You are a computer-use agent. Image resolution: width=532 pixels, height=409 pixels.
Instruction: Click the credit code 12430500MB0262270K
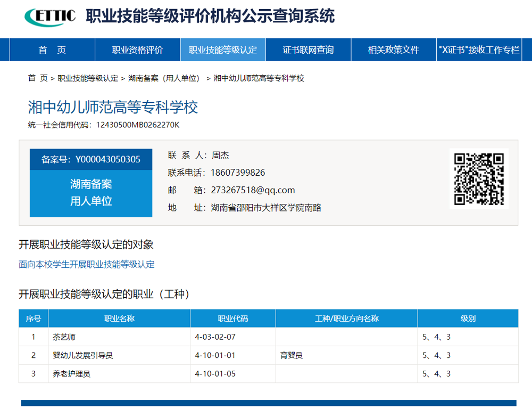(138, 125)
